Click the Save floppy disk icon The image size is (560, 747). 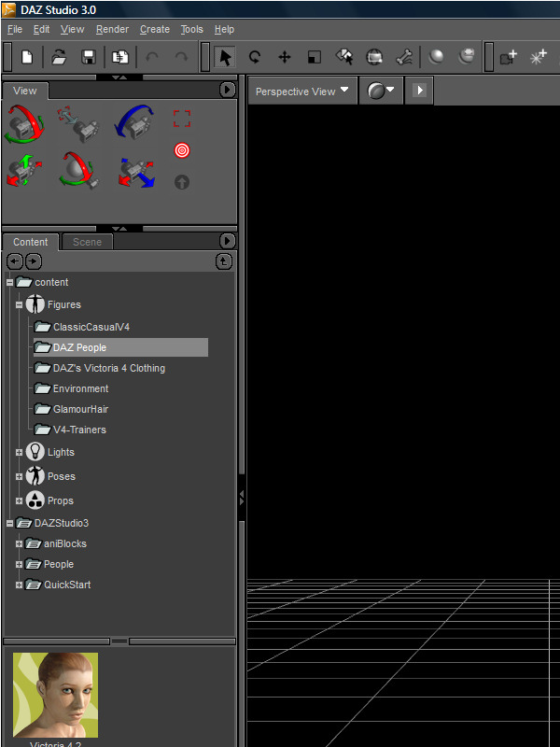(89, 57)
